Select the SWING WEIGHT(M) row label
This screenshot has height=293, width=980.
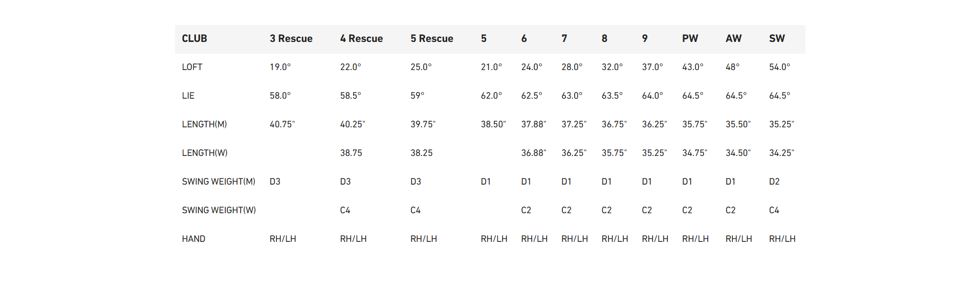[219, 182]
